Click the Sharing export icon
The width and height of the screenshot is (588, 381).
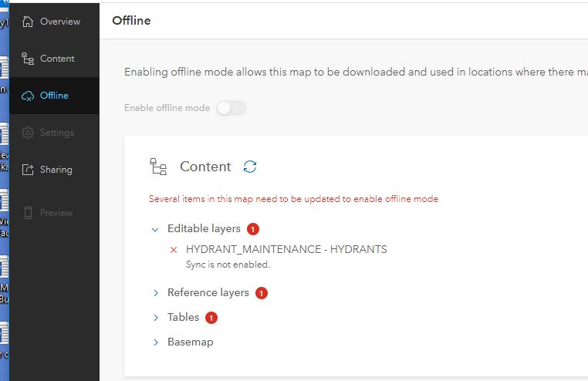(27, 170)
